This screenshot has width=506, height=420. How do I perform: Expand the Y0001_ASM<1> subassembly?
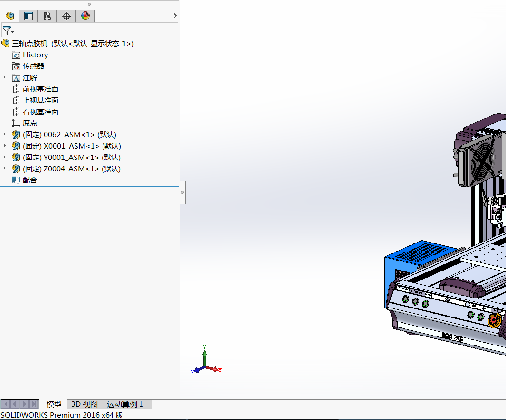click(x=5, y=157)
